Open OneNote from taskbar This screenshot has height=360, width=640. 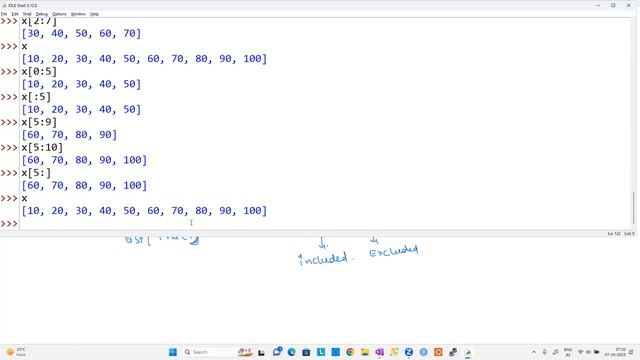(380, 352)
